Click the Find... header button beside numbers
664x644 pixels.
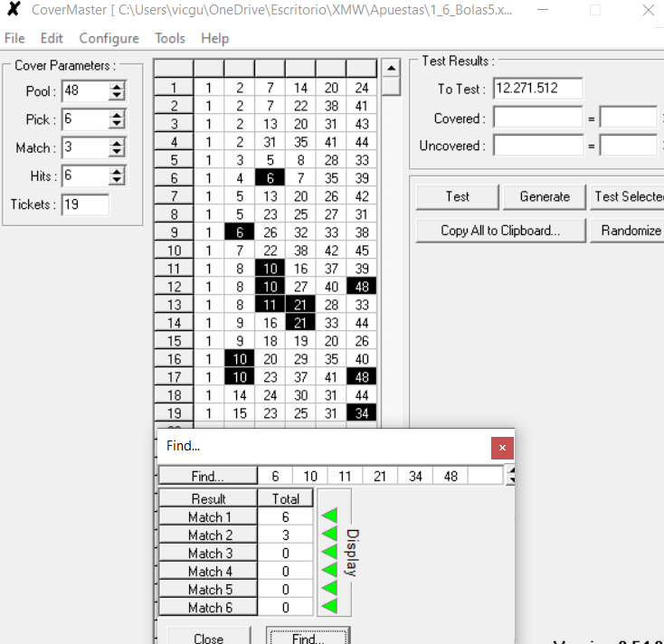[x=207, y=476]
